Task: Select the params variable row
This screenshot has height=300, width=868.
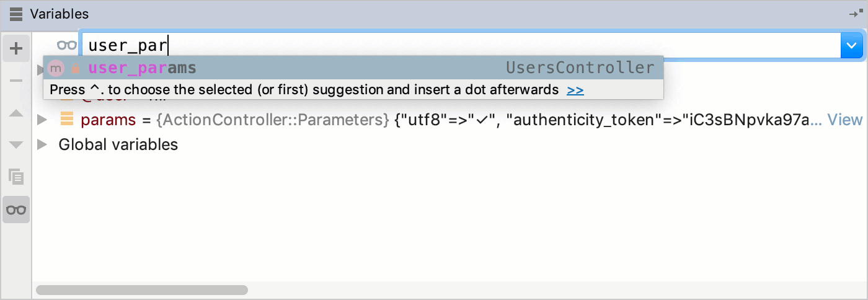Action: 450,120
